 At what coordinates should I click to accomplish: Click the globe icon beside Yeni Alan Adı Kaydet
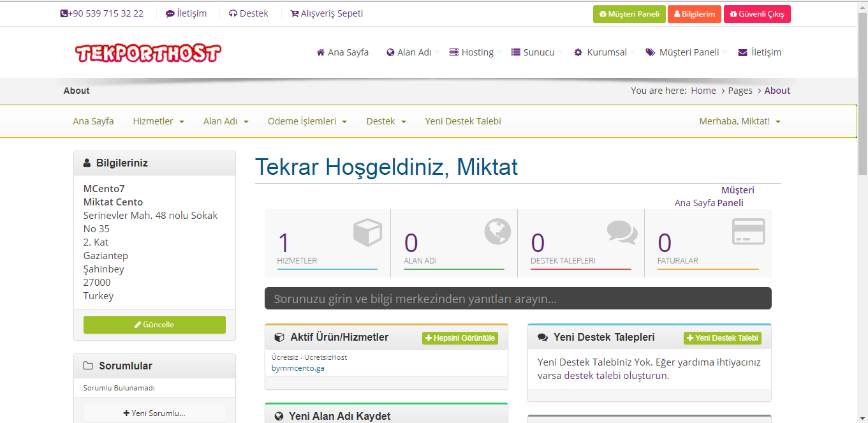pyautogui.click(x=279, y=417)
